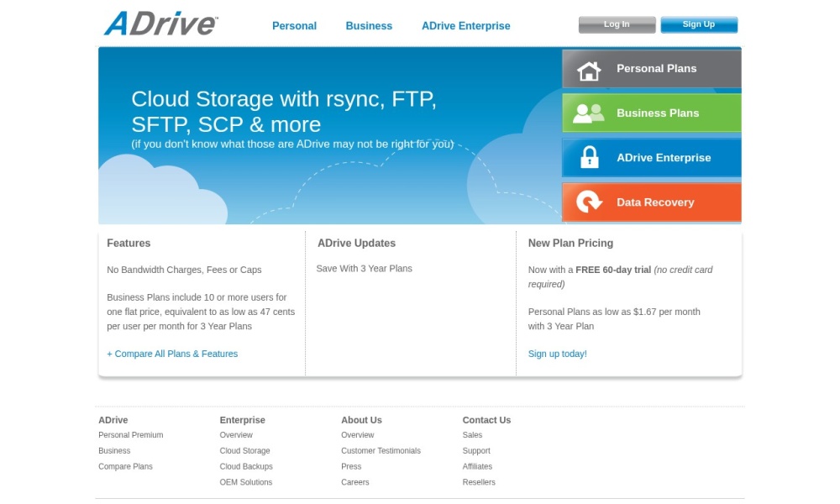Go to the Support contact link
Image resolution: width=840 pixels, height=504 pixels.
click(476, 451)
